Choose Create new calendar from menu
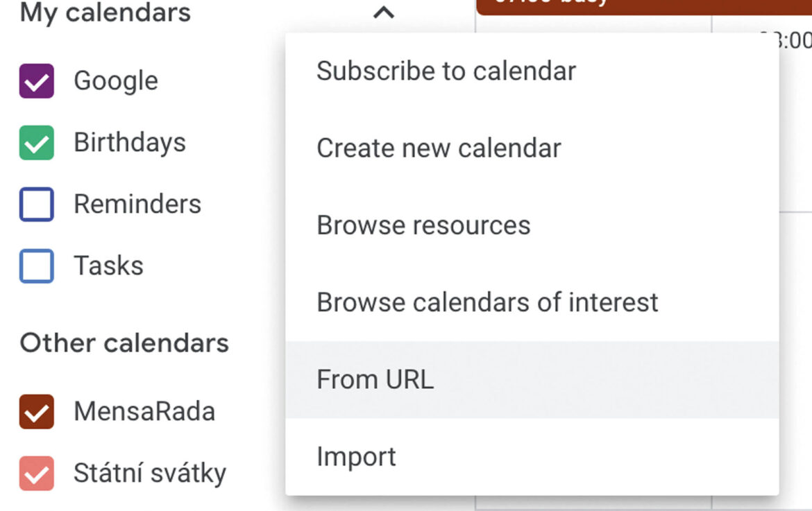Screen dimensions: 812x511 click(439, 148)
